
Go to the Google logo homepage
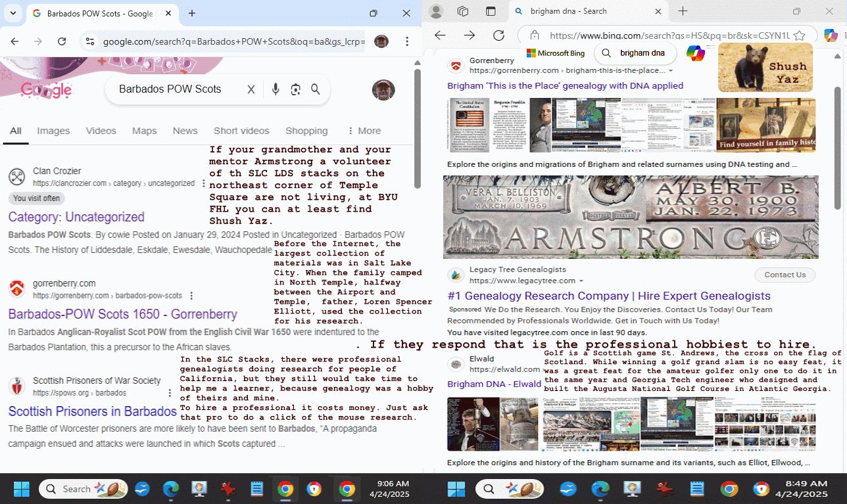click(46, 89)
